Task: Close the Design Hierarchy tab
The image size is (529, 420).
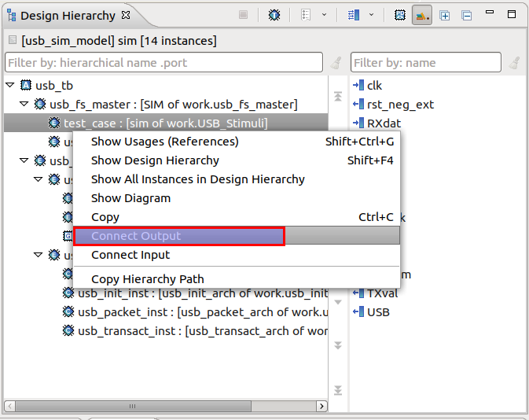Action: 126,15
